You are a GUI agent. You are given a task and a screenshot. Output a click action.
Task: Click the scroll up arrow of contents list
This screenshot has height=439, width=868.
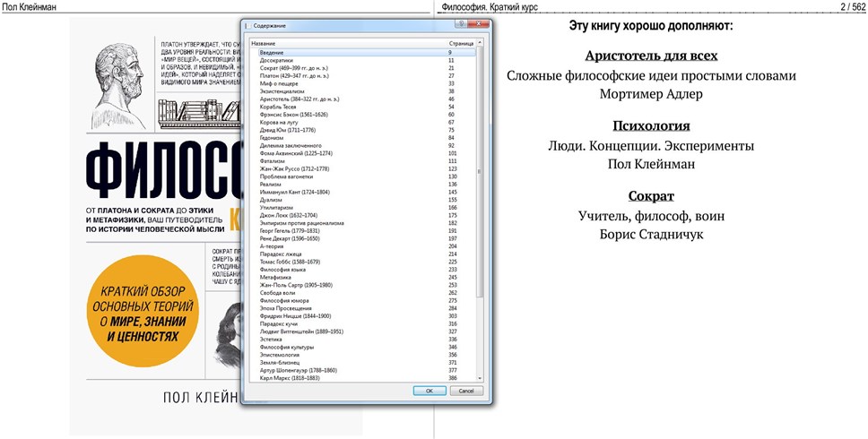pos(480,43)
